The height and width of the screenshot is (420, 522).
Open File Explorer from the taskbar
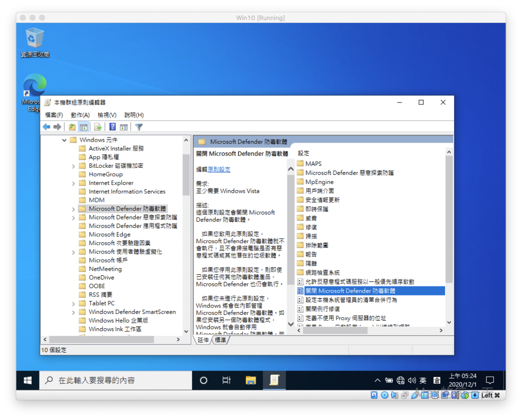[x=250, y=380]
